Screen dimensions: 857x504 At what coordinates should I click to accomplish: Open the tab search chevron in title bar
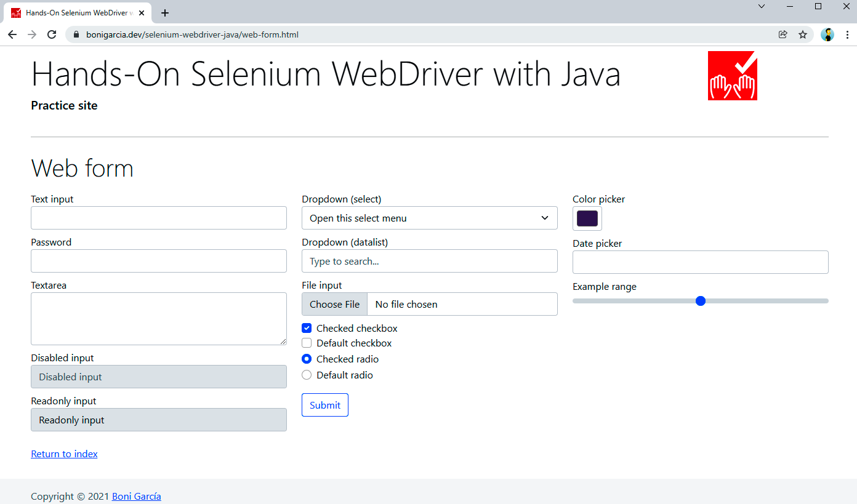762,6
